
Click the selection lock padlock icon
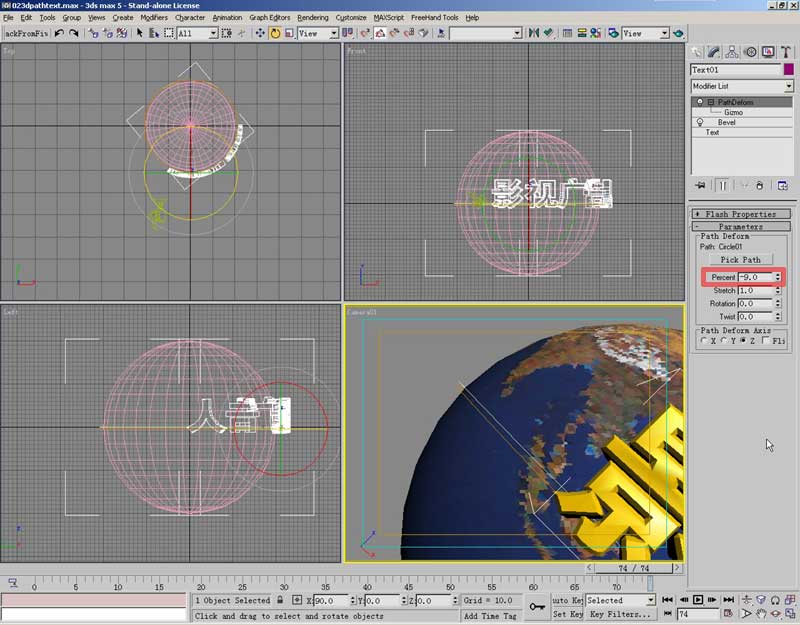pyautogui.click(x=280, y=600)
